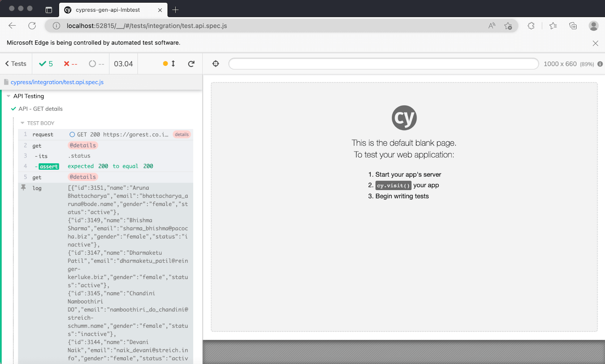The height and width of the screenshot is (364, 605).
Task: Click the Cypress cy logo on the blank page
Action: click(404, 118)
